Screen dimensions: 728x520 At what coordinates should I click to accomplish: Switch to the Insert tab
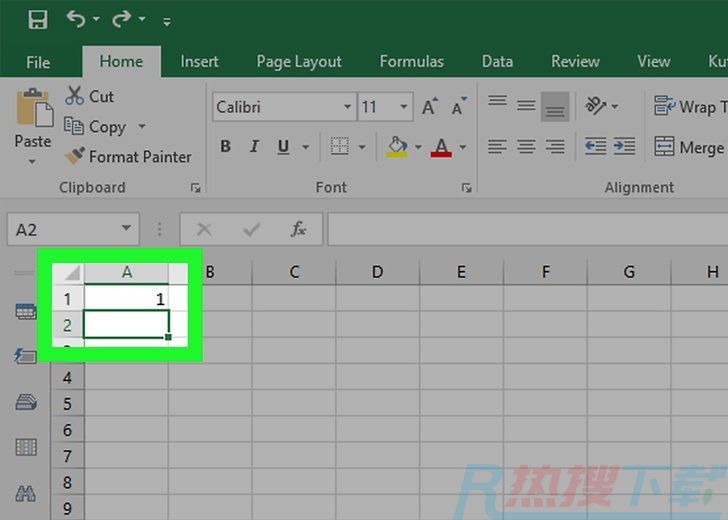coord(199,62)
